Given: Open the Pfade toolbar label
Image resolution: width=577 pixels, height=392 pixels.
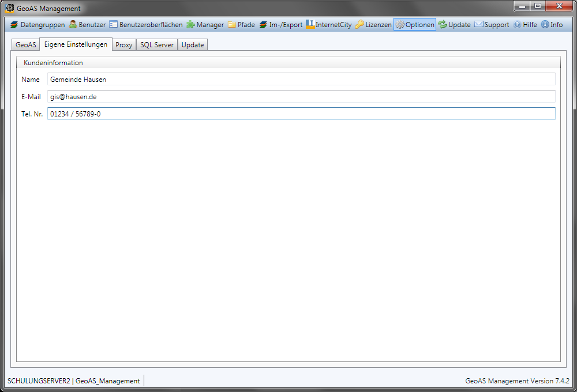Looking at the screenshot, I should (x=246, y=25).
